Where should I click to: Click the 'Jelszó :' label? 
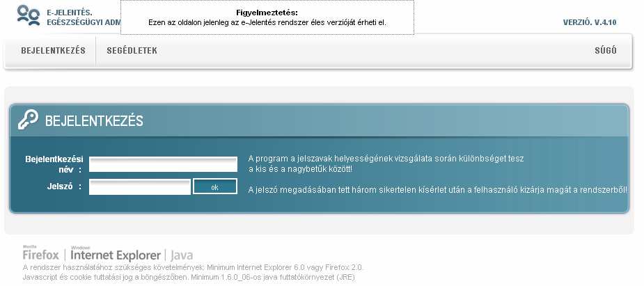pos(64,186)
